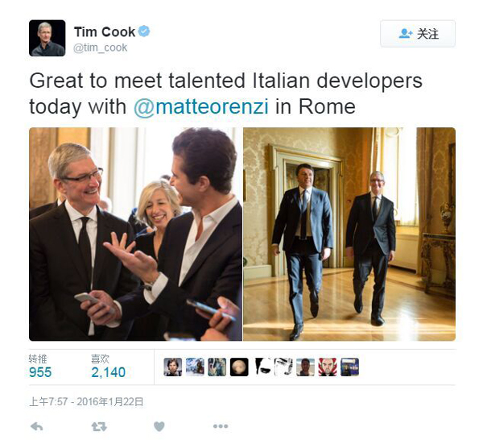Open the more options ellipsis icon
The image size is (483, 448).
click(x=221, y=426)
